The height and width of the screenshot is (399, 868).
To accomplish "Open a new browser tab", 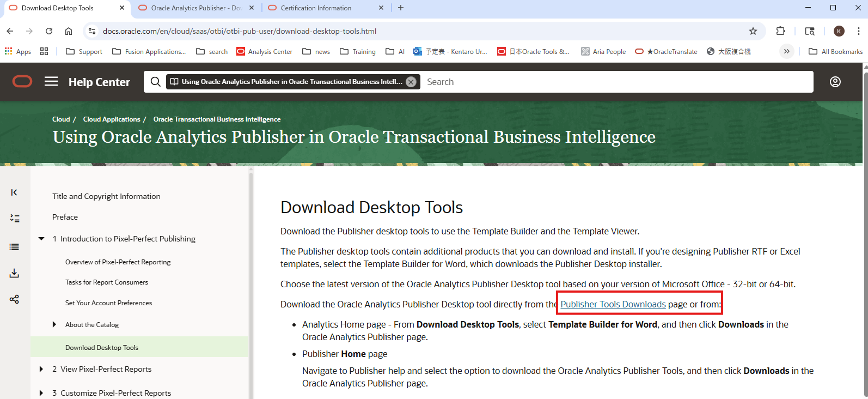I will click(401, 8).
